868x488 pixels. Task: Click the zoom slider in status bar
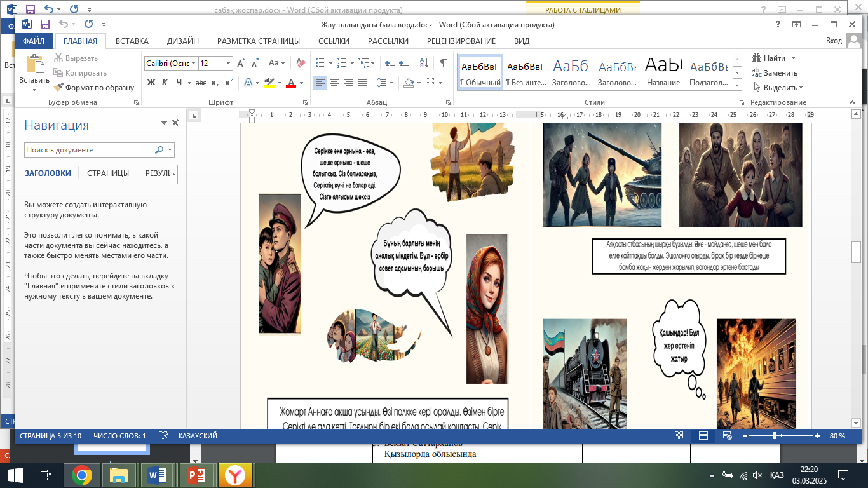tap(775, 436)
